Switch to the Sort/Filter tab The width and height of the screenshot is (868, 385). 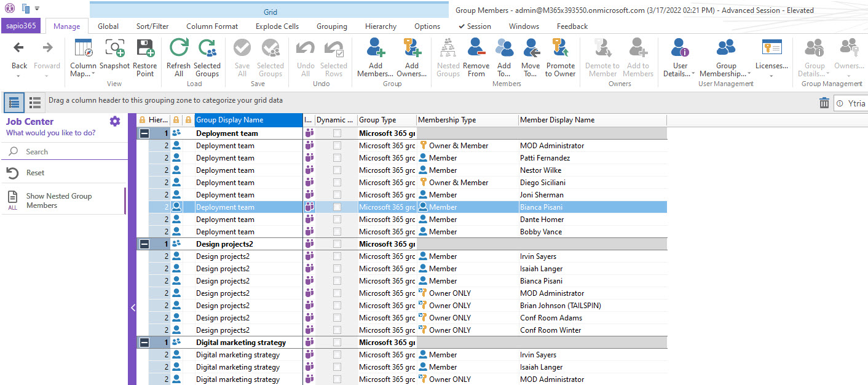coord(152,26)
